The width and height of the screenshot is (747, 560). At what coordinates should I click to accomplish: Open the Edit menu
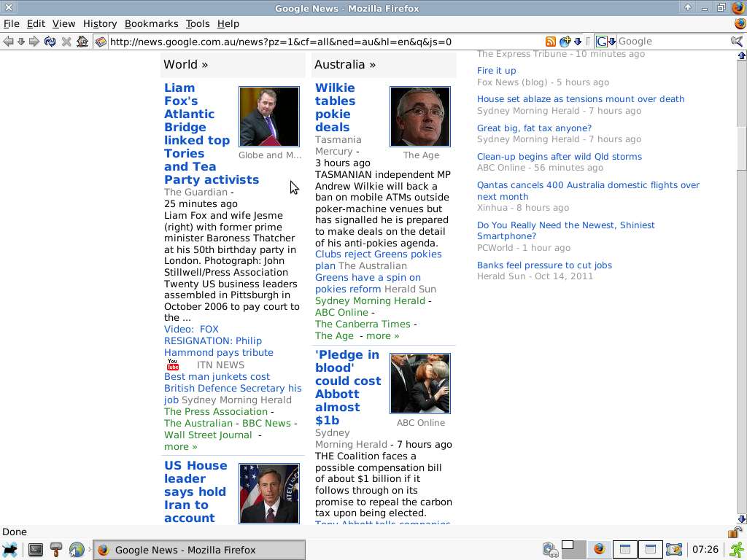(36, 24)
